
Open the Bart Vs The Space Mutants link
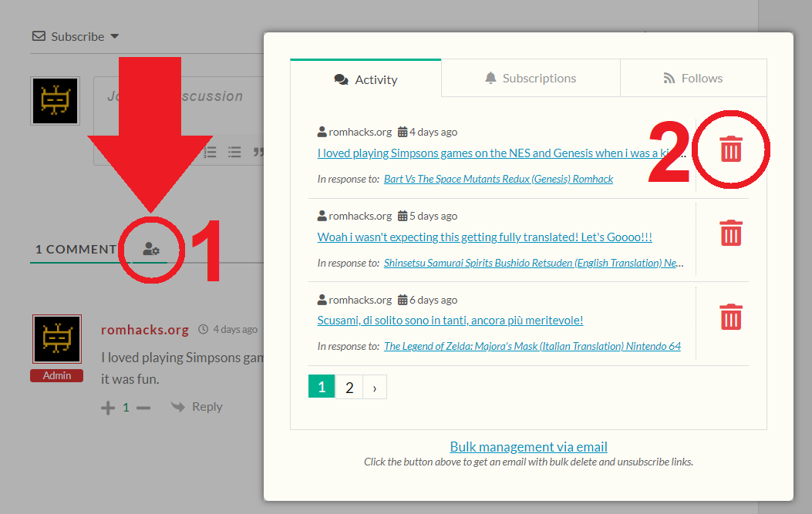[498, 179]
